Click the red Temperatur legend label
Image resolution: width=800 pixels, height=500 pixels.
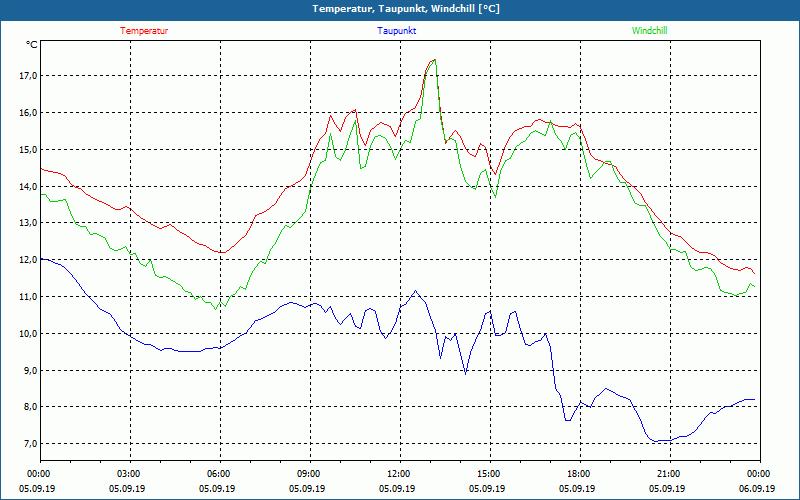click(x=144, y=31)
